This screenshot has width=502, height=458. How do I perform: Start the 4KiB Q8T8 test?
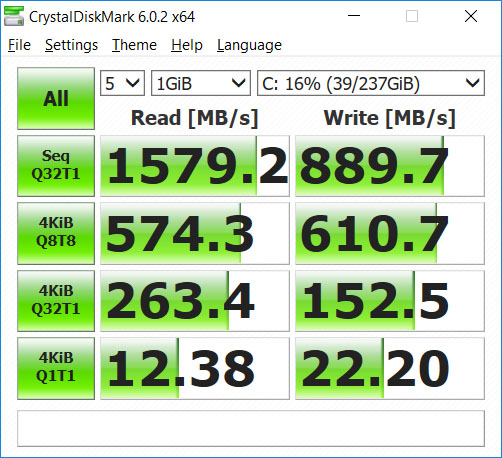click(56, 233)
